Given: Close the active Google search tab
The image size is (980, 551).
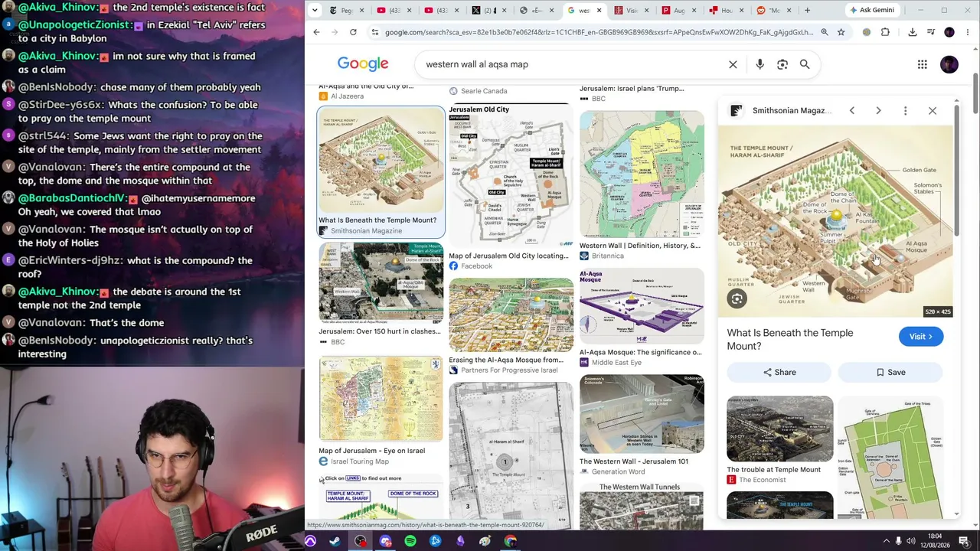Looking at the screenshot, I should tap(599, 10).
